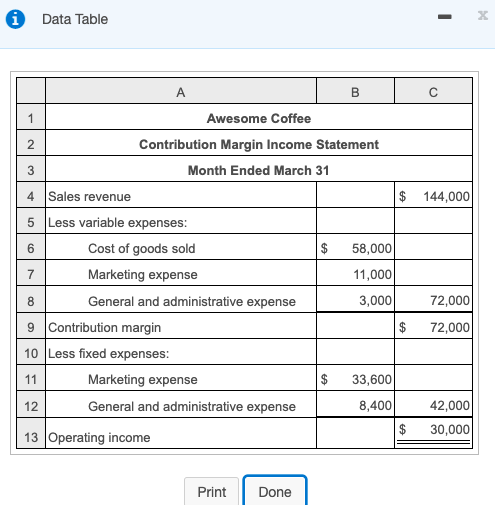Select the Contribution margin label

[x=105, y=327]
